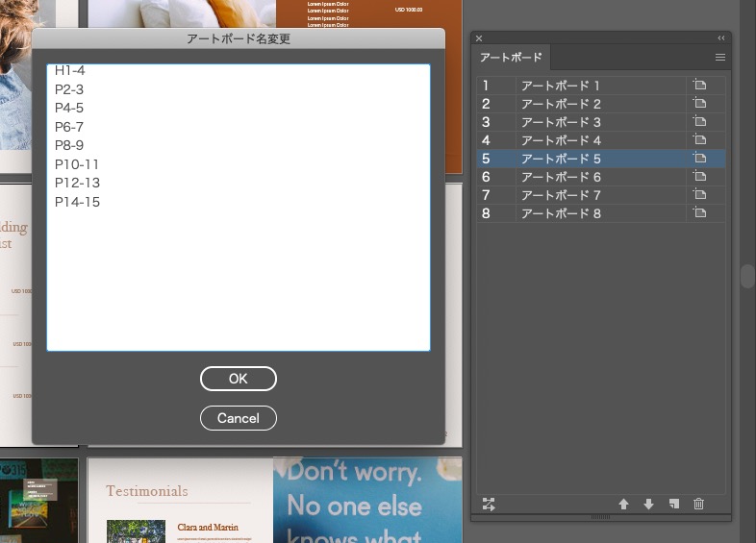Select the アートボード 8 row
Viewport: 756px width, 543px height.
click(x=601, y=213)
